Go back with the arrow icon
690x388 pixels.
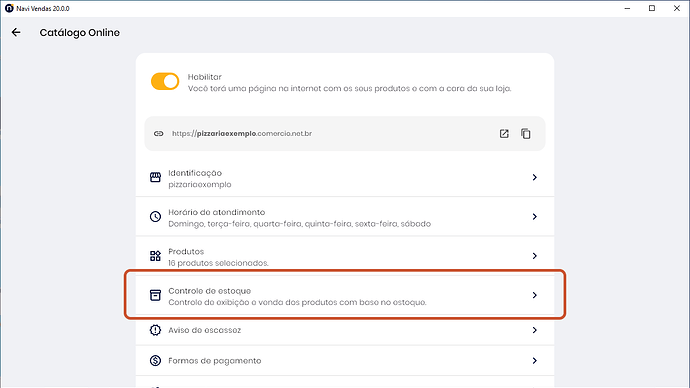point(16,32)
